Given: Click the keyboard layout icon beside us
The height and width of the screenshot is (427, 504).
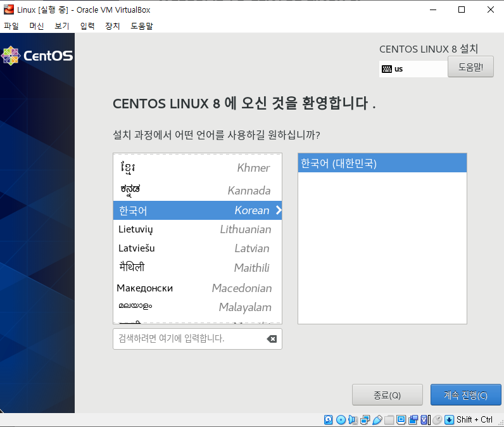Looking at the screenshot, I should point(387,69).
